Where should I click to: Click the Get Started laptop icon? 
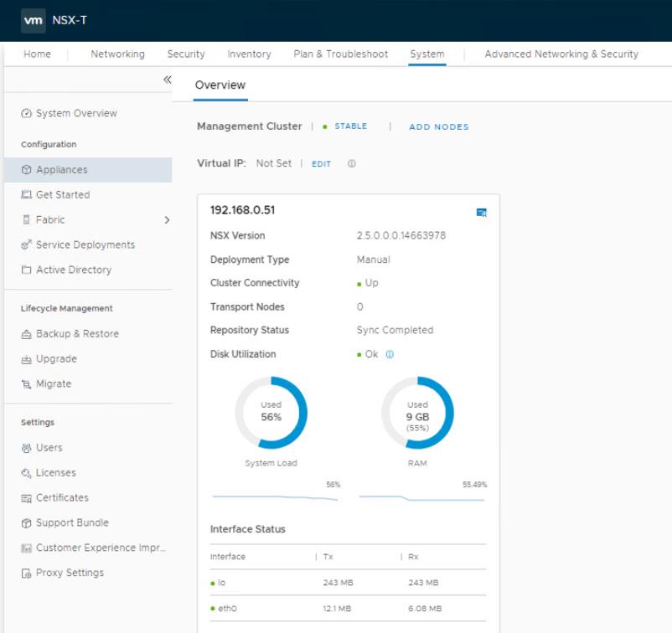(x=26, y=195)
